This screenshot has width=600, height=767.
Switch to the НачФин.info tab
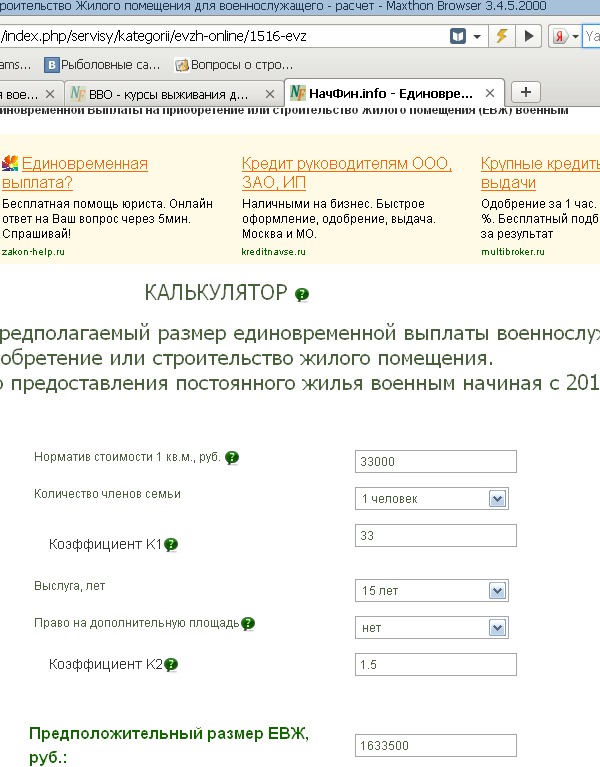394,93
